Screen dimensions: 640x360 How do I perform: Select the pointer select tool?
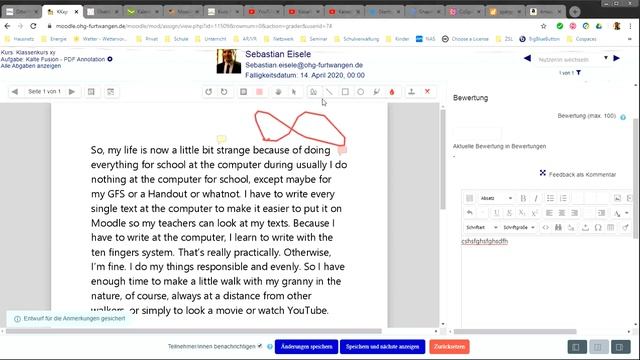294,92
